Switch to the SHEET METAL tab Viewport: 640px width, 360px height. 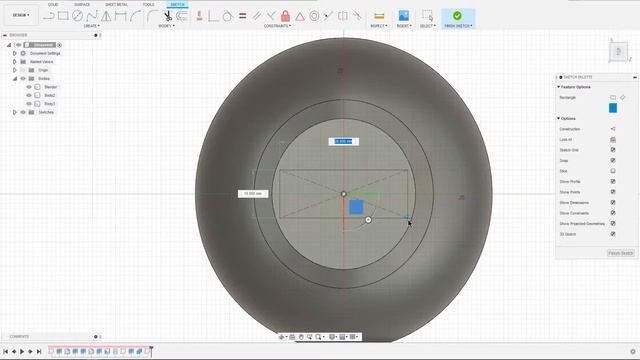[116, 4]
